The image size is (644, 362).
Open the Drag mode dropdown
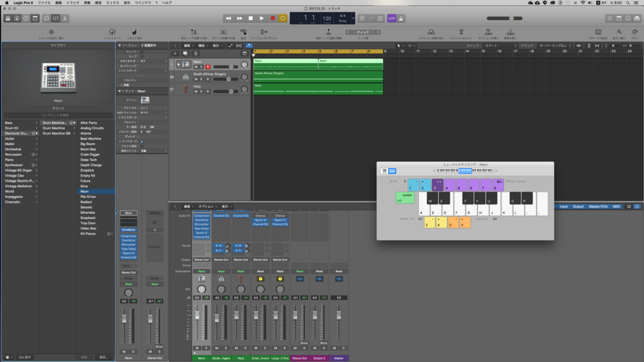555,45
